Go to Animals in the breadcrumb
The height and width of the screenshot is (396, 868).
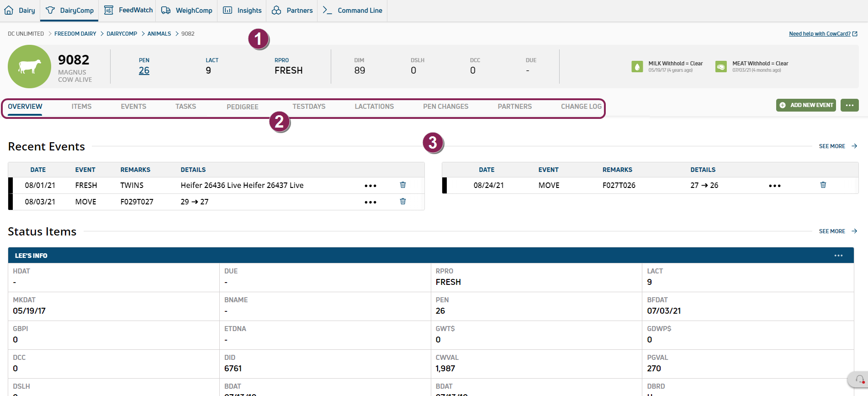pyautogui.click(x=159, y=34)
